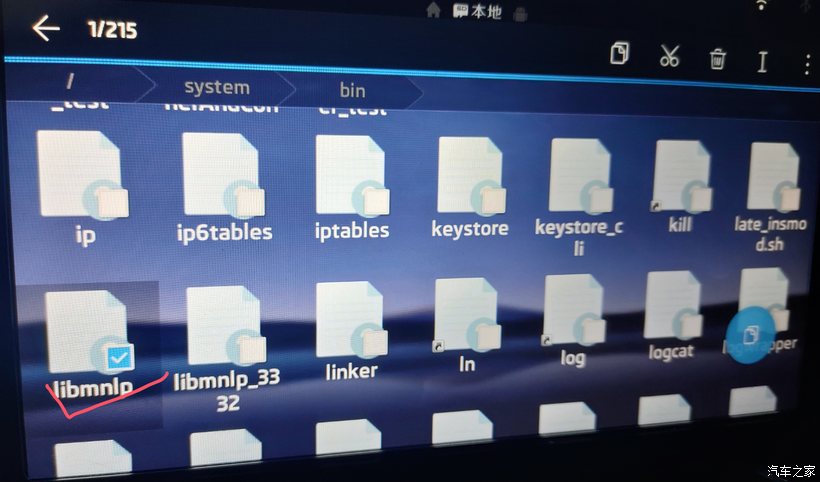Click the scissors cut icon
Viewport: 820px width, 482px height.
click(669, 56)
